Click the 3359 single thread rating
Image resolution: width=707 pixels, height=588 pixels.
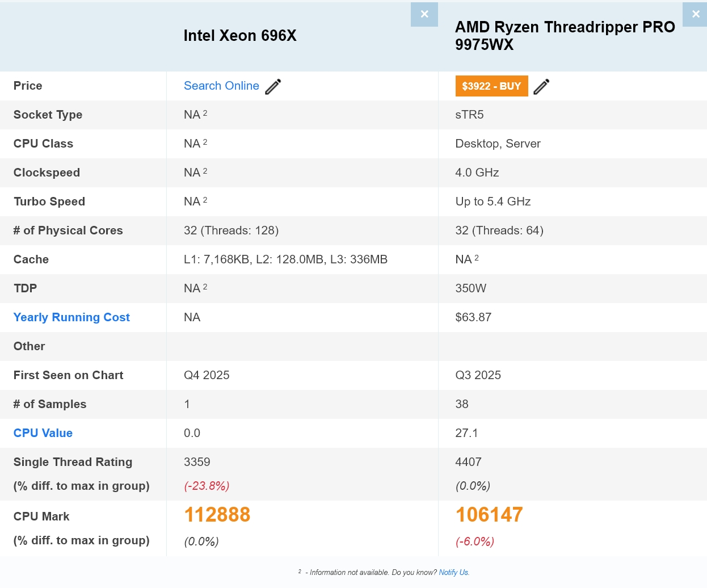197,462
